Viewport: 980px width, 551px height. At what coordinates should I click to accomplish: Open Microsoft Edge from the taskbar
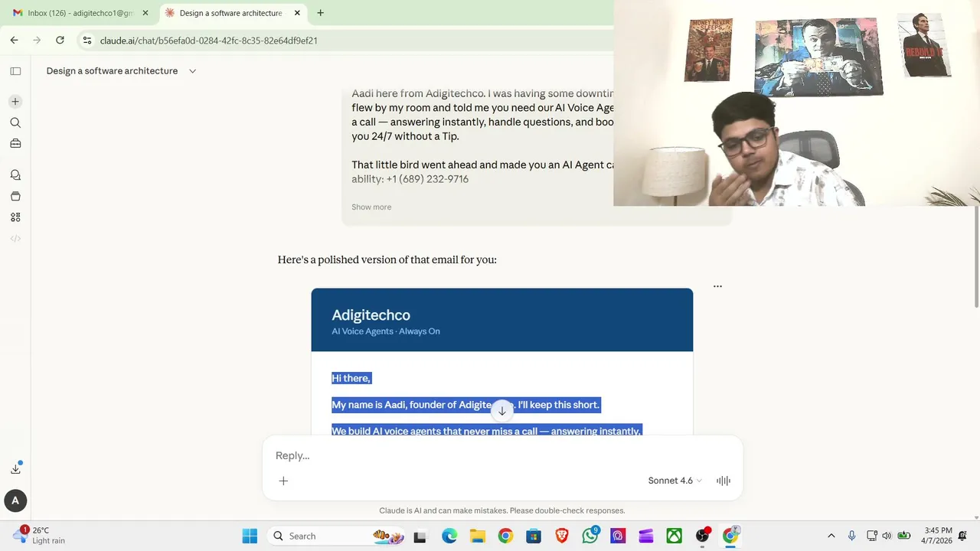[x=449, y=536]
